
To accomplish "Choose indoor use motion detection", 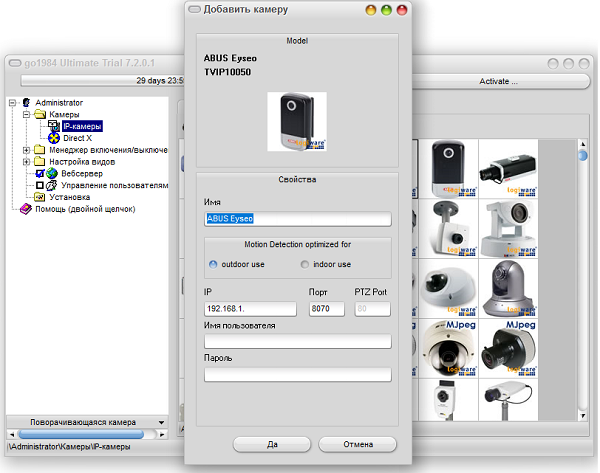I will 305,264.
